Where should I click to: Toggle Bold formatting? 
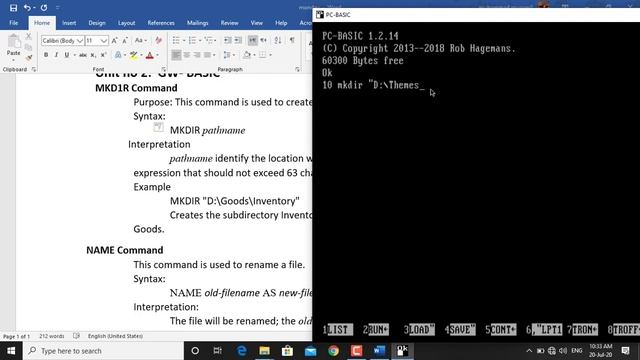tap(46, 55)
